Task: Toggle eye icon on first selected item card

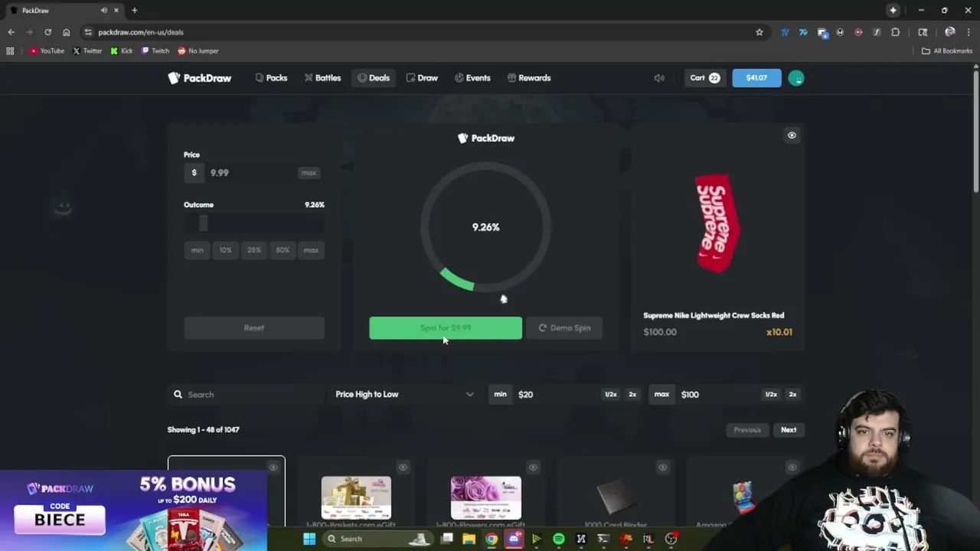Action: coord(273,468)
